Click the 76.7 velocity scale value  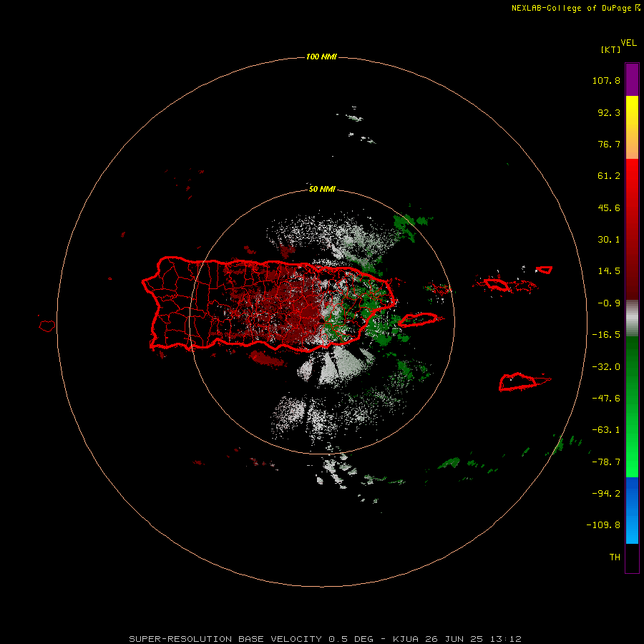point(609,144)
